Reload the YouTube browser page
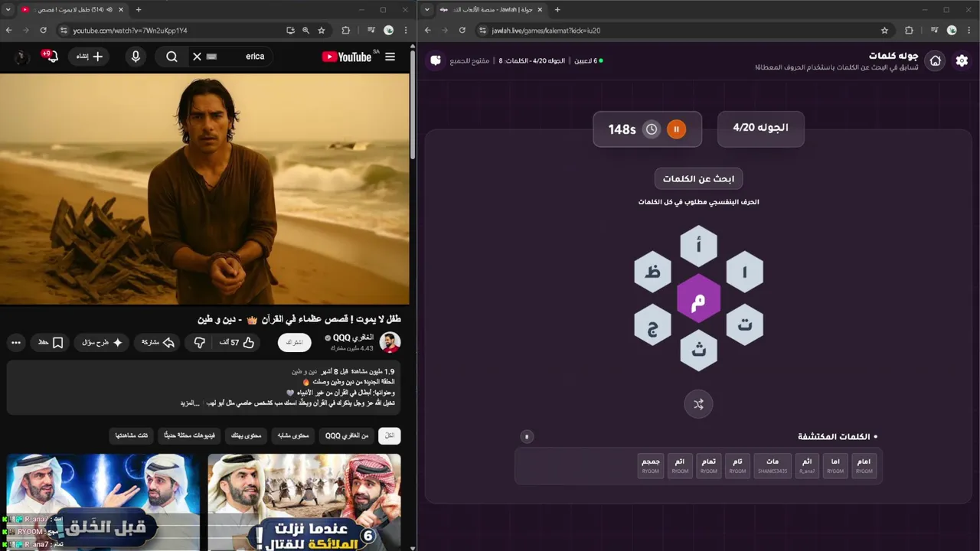The image size is (980, 551). [x=43, y=31]
